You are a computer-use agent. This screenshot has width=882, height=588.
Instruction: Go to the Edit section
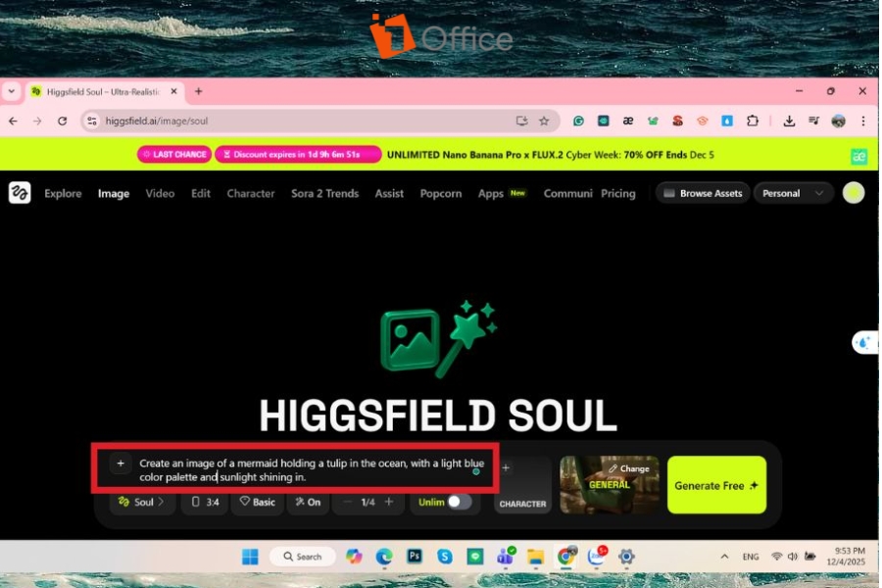click(201, 194)
